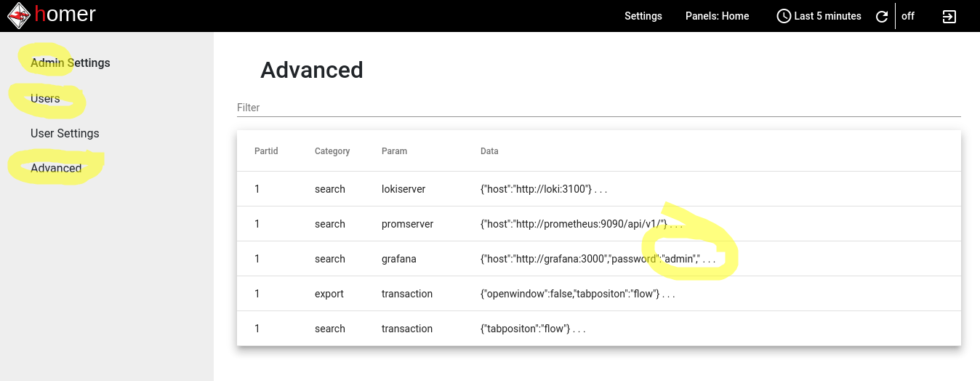Select Advanced in the sidebar

tap(56, 168)
